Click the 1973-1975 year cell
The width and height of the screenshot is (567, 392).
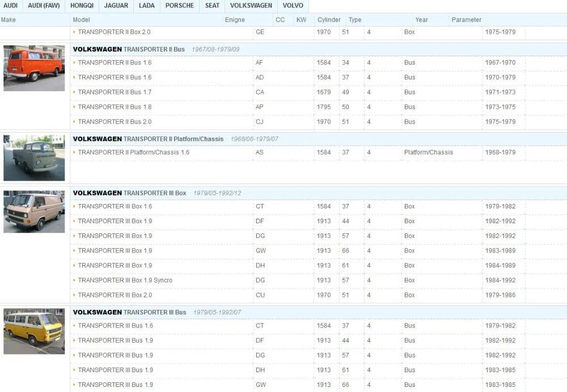[501, 107]
